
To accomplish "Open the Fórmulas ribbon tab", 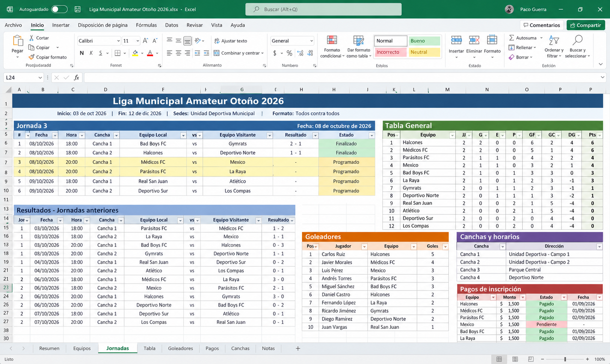I will point(146,25).
